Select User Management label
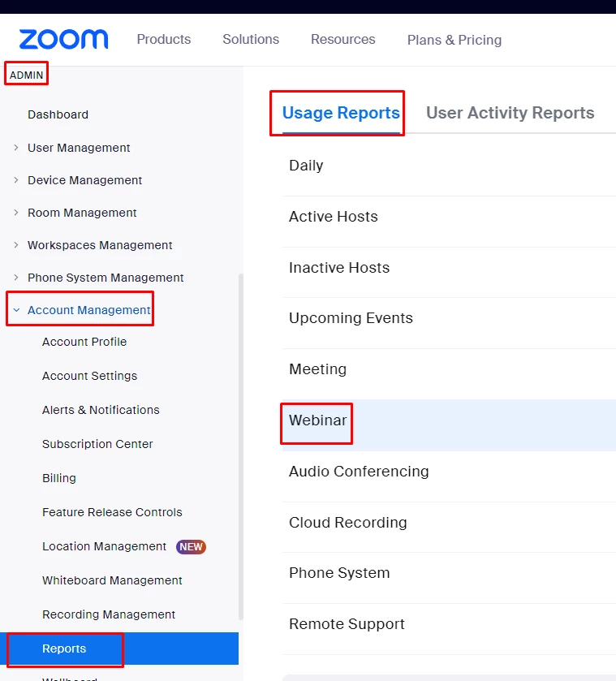Viewport: 616px width, 681px height. [x=79, y=148]
